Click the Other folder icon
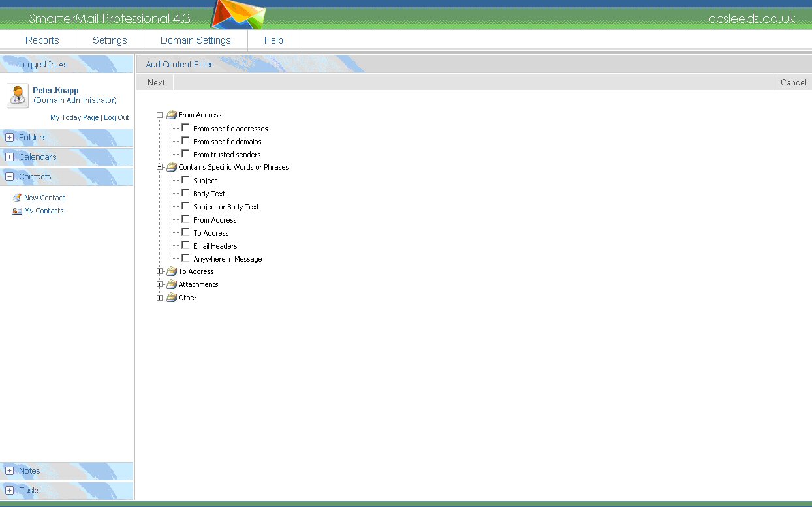The image size is (812, 507). (x=172, y=298)
